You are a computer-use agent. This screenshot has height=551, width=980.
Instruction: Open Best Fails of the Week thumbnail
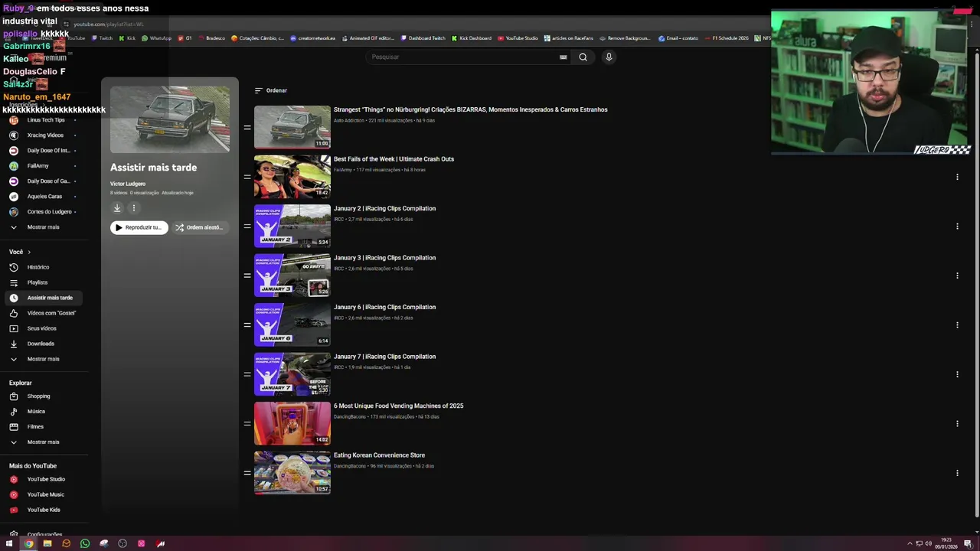click(x=292, y=177)
